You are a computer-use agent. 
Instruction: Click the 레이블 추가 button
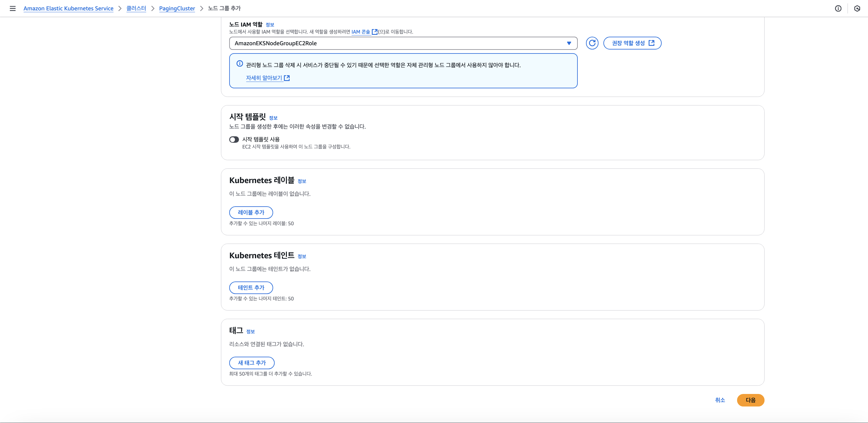tap(251, 212)
